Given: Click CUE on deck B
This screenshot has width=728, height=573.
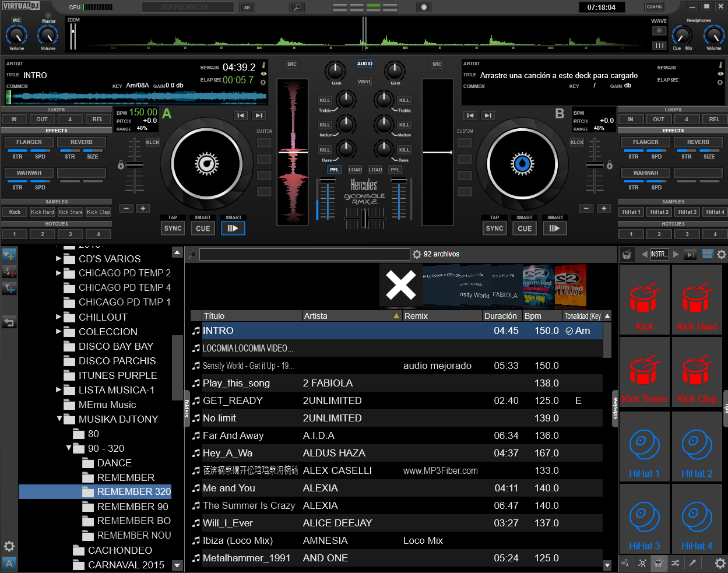Looking at the screenshot, I should (x=525, y=229).
